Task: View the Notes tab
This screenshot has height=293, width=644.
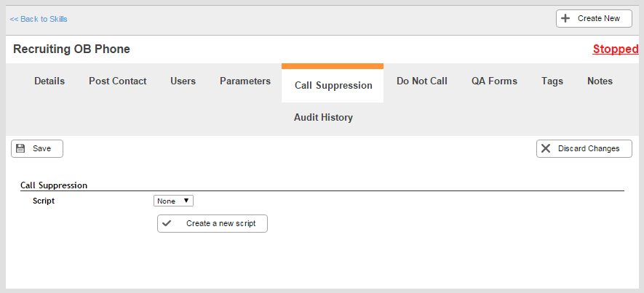Action: (600, 81)
